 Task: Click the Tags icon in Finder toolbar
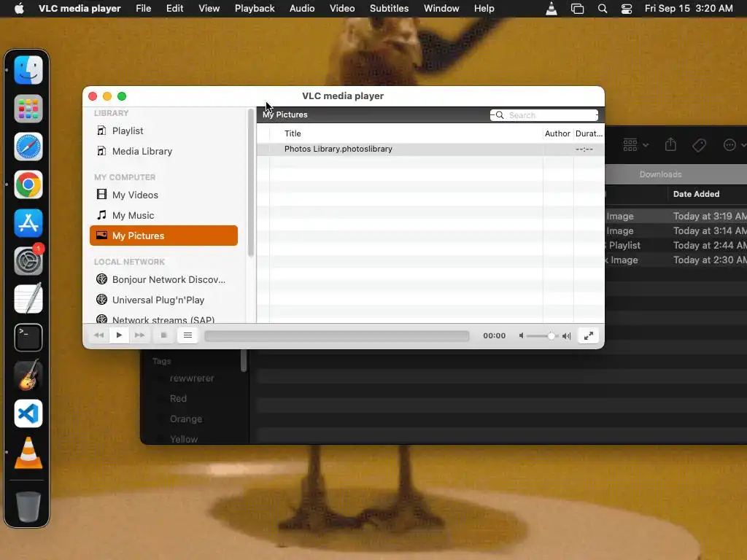[x=699, y=145]
